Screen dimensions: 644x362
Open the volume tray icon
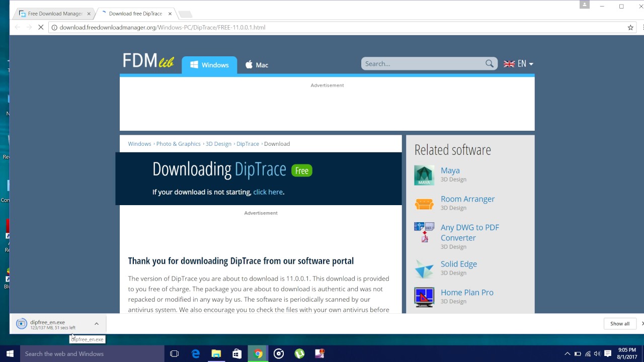[x=597, y=354]
